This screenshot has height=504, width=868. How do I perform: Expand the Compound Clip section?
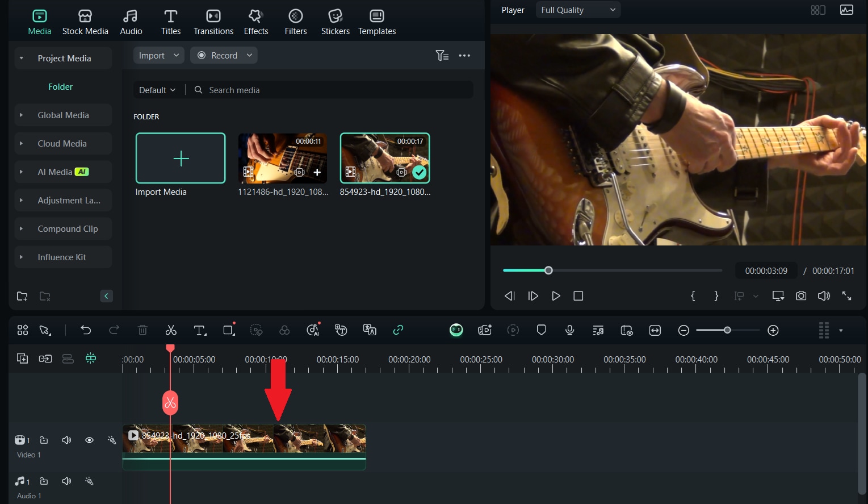coord(21,228)
